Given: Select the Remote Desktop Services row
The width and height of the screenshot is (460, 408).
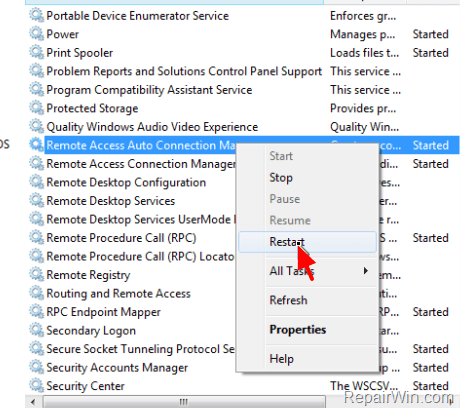Looking at the screenshot, I should point(110,201).
